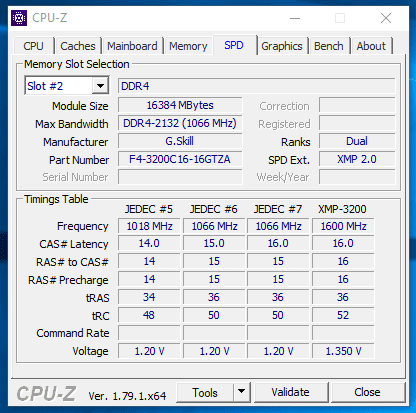The image size is (416, 413).
Task: Open the Mainboard tab
Action: coord(132,46)
